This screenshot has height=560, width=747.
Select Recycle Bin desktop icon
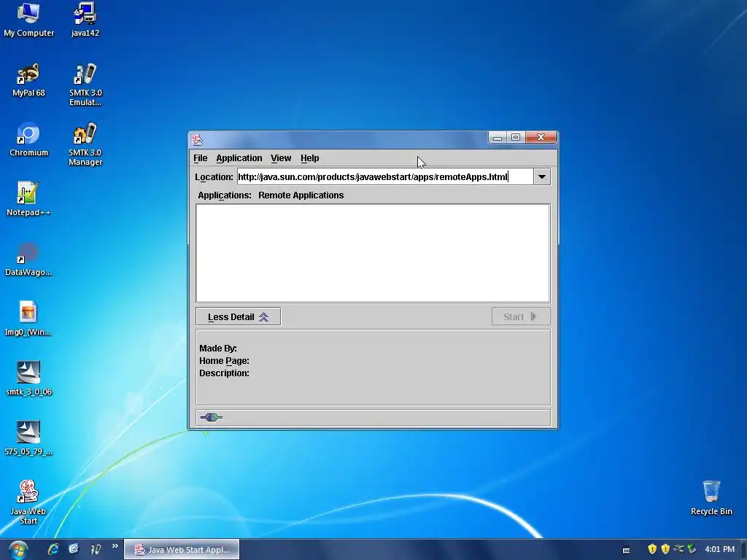coord(711,498)
